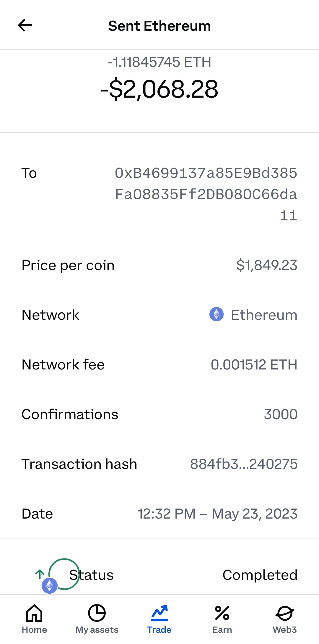Open the Earn percent icon

tap(222, 613)
